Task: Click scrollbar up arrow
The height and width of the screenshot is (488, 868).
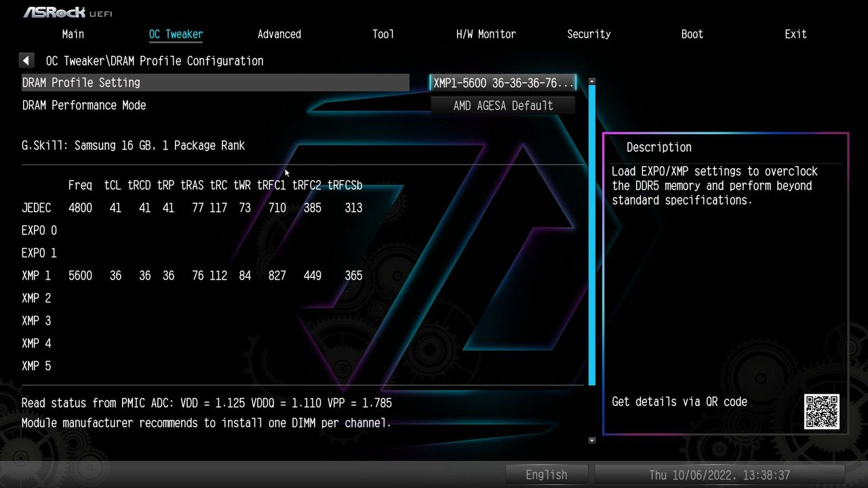Action: point(592,81)
